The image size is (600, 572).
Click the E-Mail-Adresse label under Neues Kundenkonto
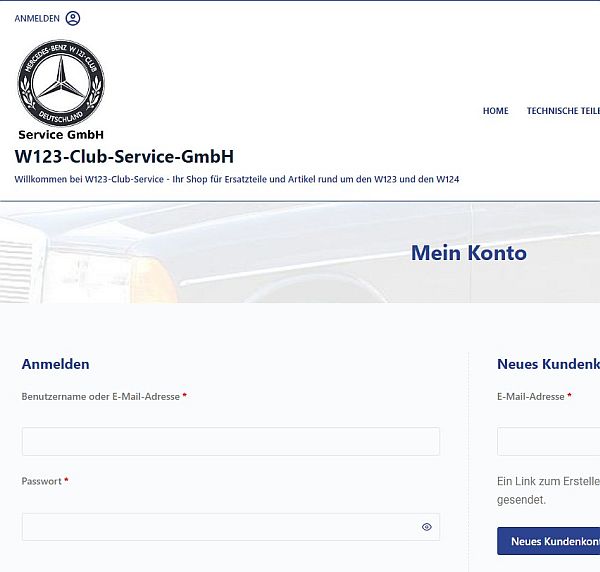tap(531, 397)
